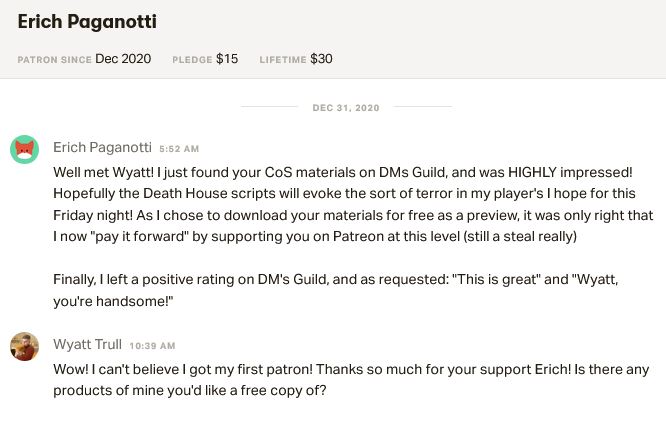The width and height of the screenshot is (666, 421).
Task: Click Wyatt Trull's profile photo
Action: click(x=24, y=346)
